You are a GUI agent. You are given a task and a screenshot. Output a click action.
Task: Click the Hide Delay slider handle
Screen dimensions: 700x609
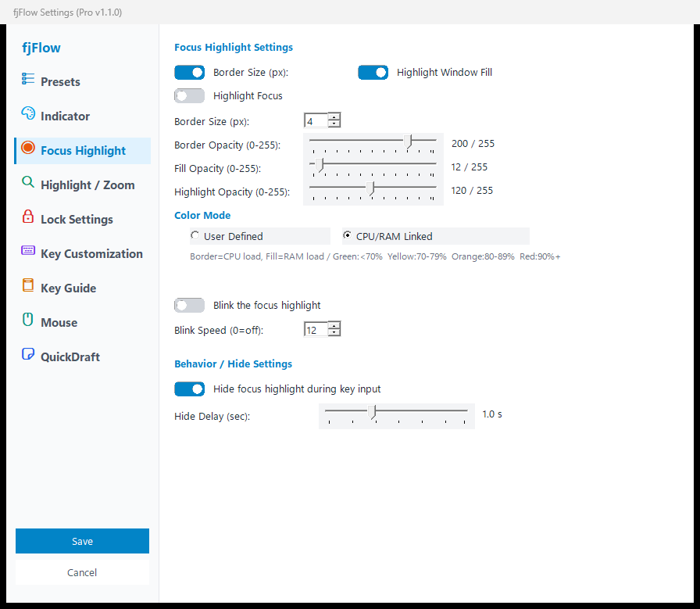coord(373,412)
